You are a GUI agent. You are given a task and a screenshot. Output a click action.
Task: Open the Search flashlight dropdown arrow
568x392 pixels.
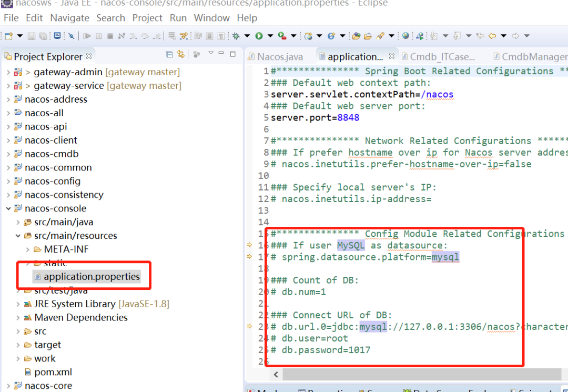pos(391,36)
